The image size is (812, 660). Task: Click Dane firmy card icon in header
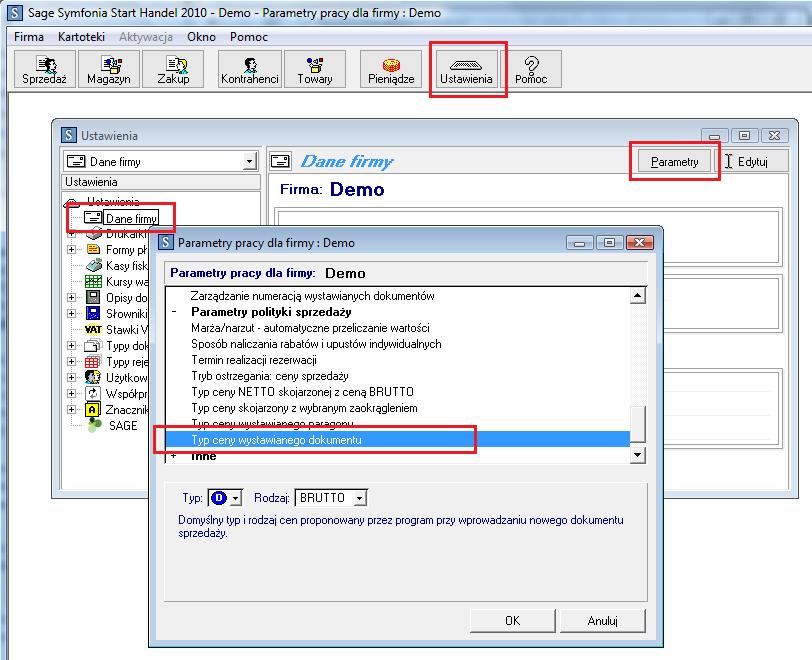pos(281,161)
